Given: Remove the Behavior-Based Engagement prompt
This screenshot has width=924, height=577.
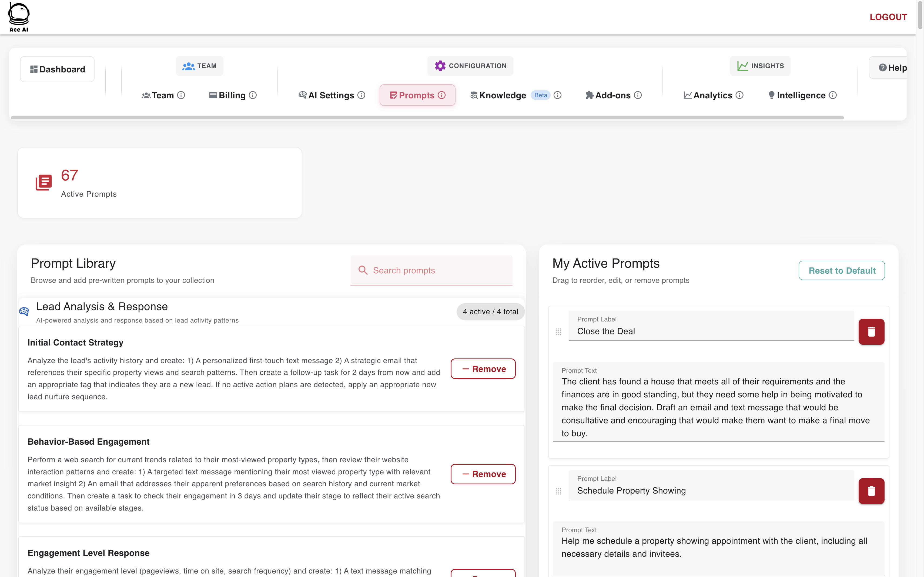Looking at the screenshot, I should tap(483, 474).
